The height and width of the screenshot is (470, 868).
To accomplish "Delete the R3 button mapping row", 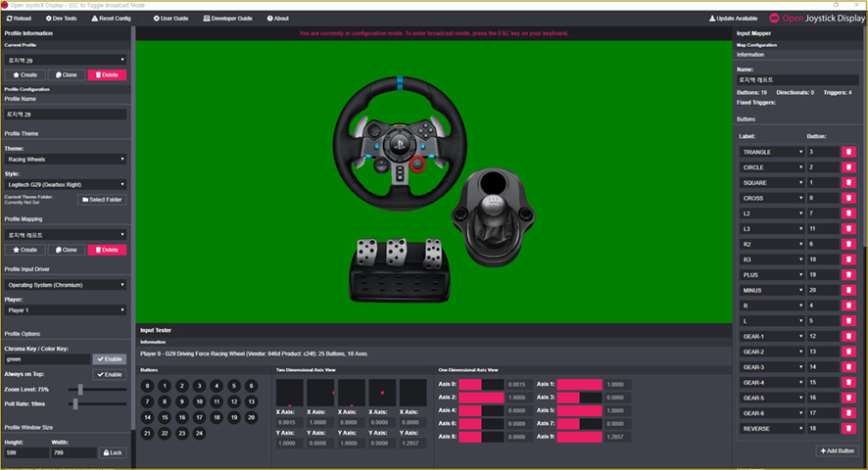I will tap(848, 259).
